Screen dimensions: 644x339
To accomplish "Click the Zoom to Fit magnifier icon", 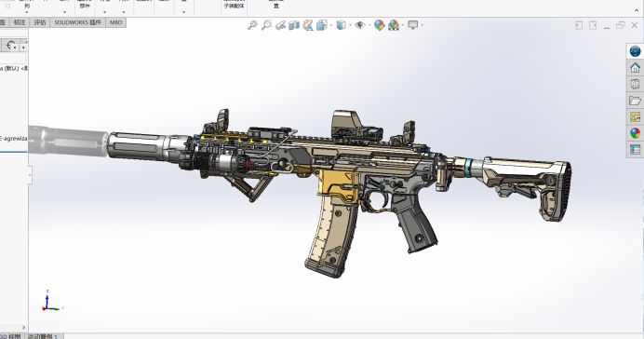I will point(252,25).
